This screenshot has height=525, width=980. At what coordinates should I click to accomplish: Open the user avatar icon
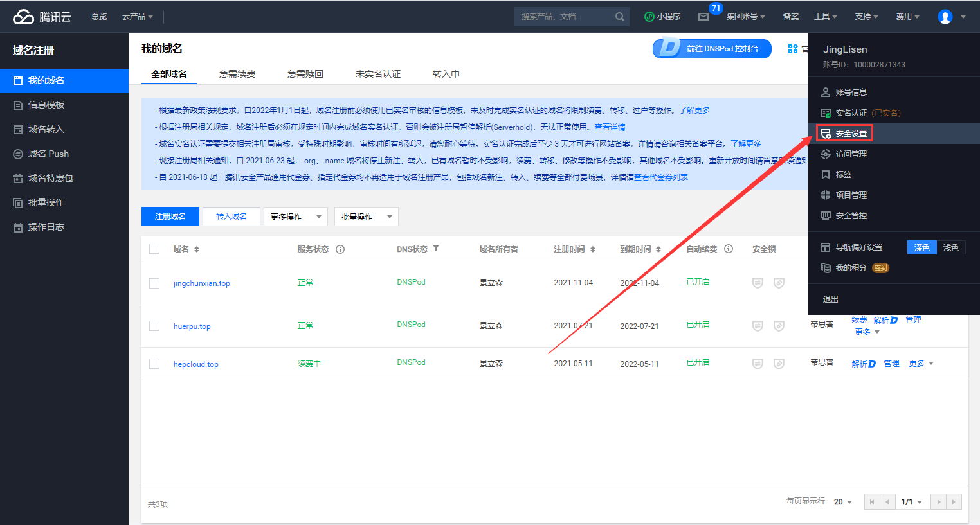tap(945, 17)
